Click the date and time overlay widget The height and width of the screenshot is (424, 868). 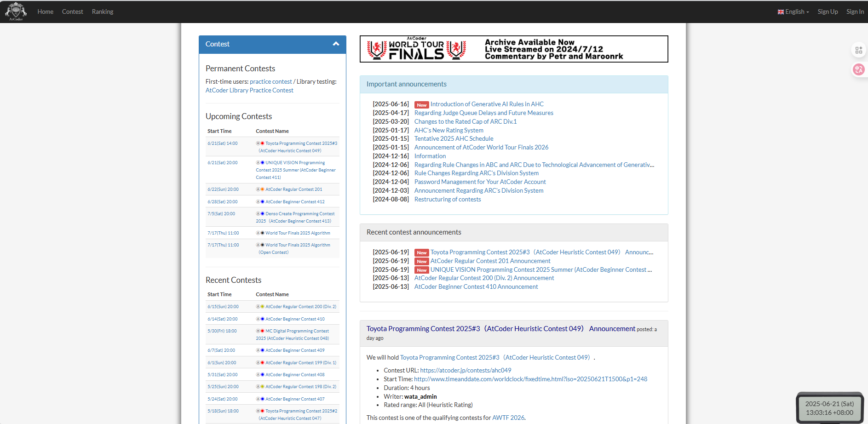coord(829,408)
